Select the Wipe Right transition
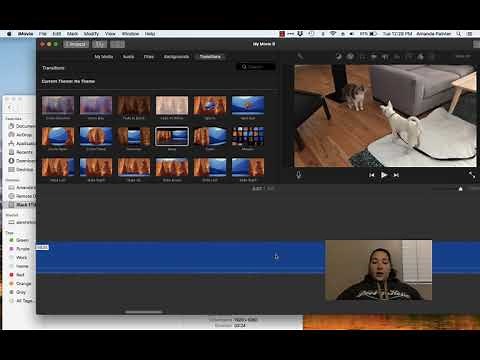 click(x=96, y=167)
